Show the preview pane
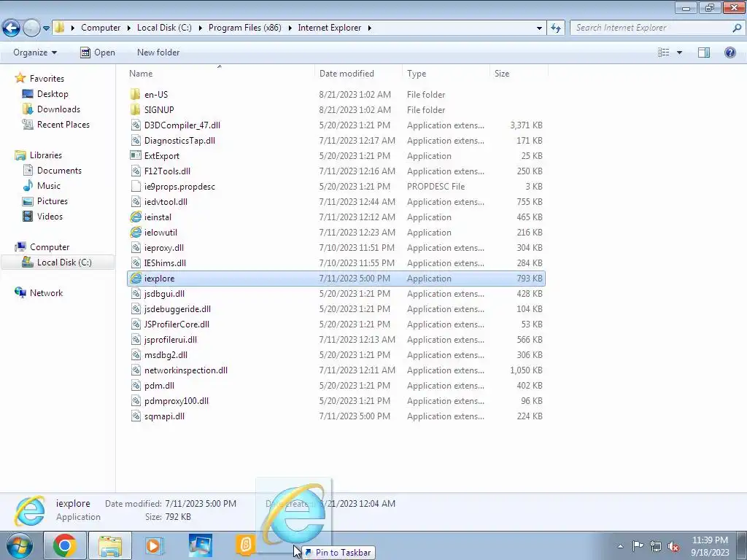747x560 pixels. pyautogui.click(x=704, y=52)
